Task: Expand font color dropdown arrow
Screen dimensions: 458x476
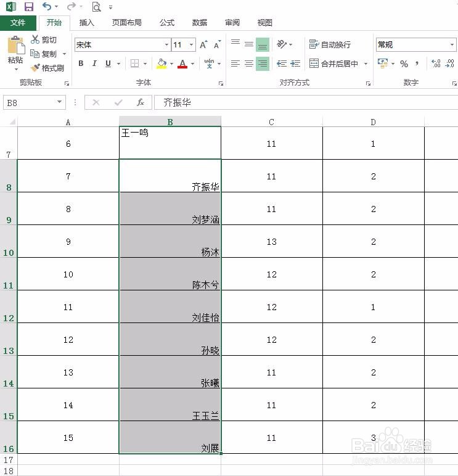Action: pyautogui.click(x=192, y=64)
